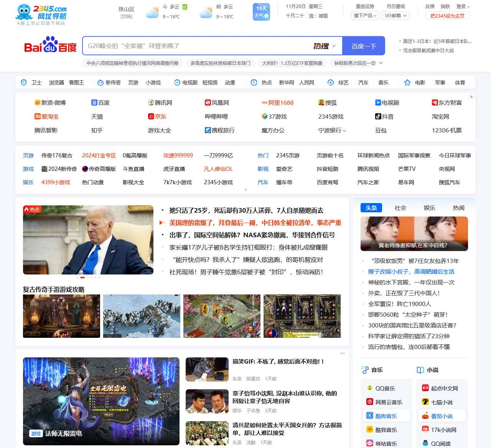Select the 头条 news tab
The height and width of the screenshot is (448, 491).
pos(371,208)
